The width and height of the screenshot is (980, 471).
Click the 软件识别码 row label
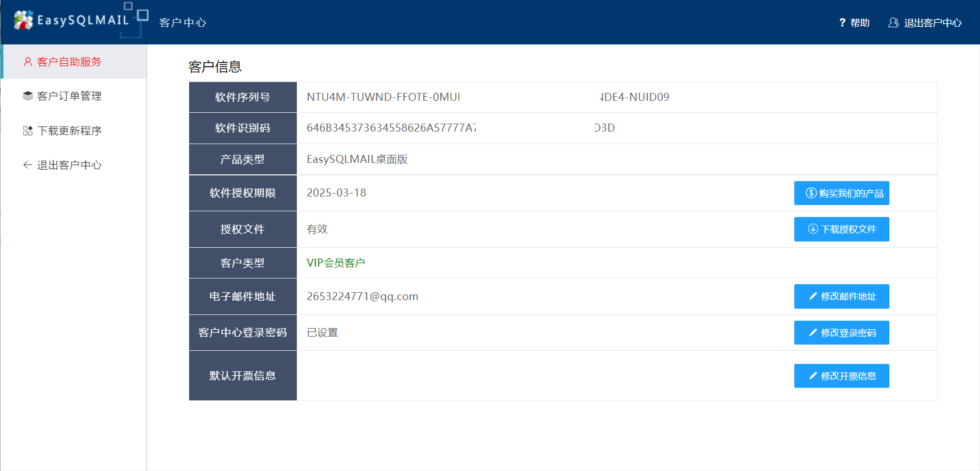243,128
